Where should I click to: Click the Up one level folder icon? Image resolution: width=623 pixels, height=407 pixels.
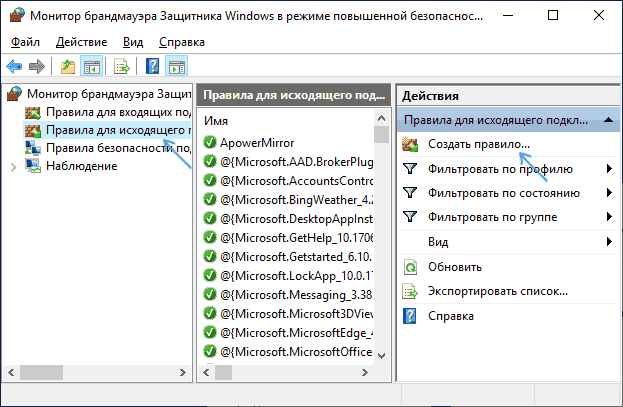(x=67, y=67)
